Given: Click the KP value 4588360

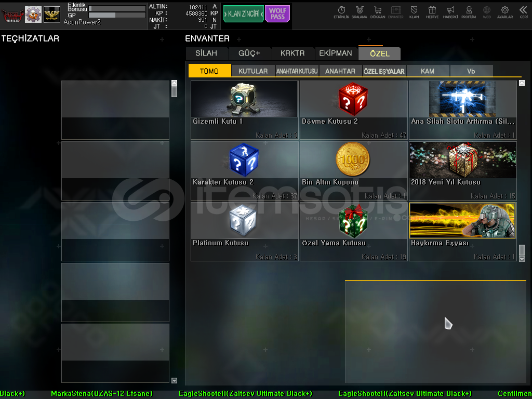Looking at the screenshot, I should point(196,13).
